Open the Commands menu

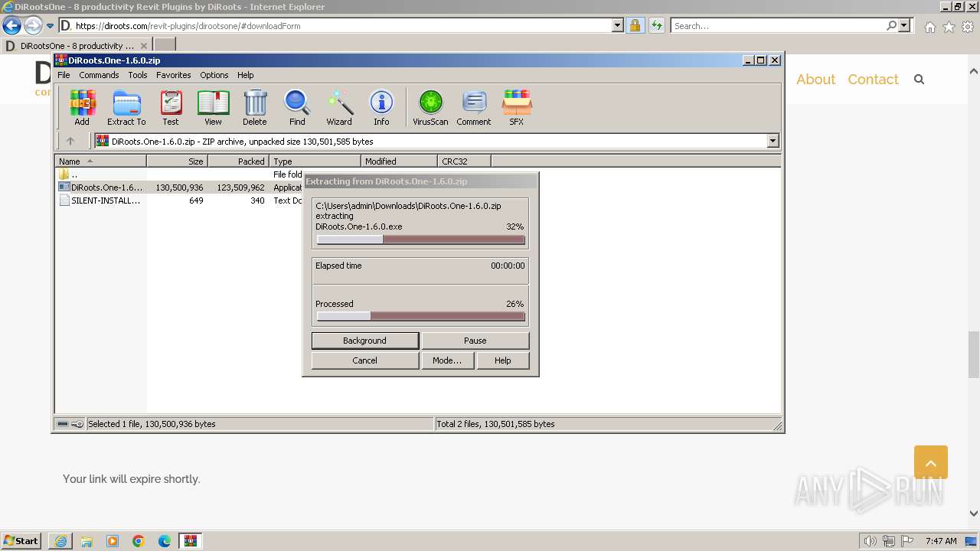[99, 75]
